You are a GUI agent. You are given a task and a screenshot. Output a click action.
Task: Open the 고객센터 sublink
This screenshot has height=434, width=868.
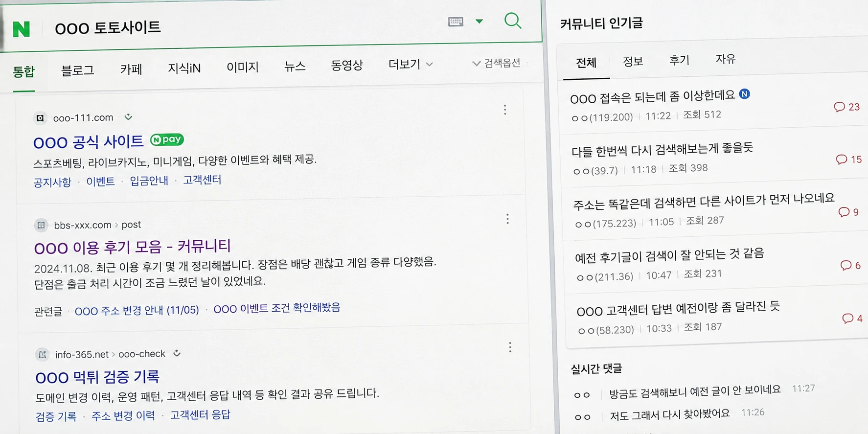(x=202, y=180)
